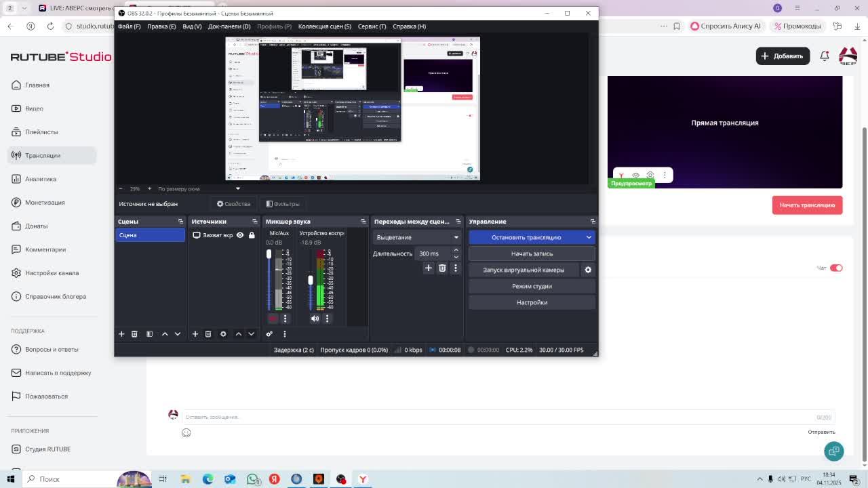Open notifications bell in RUTUBE Studio
Image resolution: width=868 pixels, height=488 pixels.
tap(825, 56)
